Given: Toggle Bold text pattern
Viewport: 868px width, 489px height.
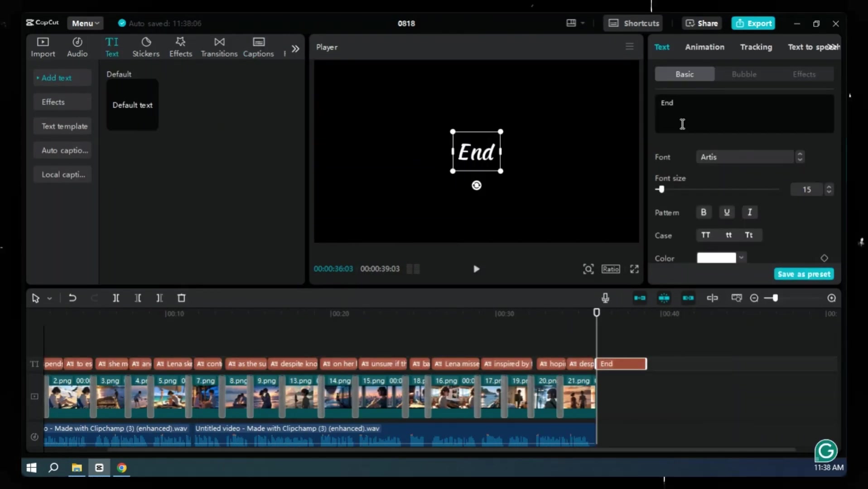Looking at the screenshot, I should [x=704, y=212].
